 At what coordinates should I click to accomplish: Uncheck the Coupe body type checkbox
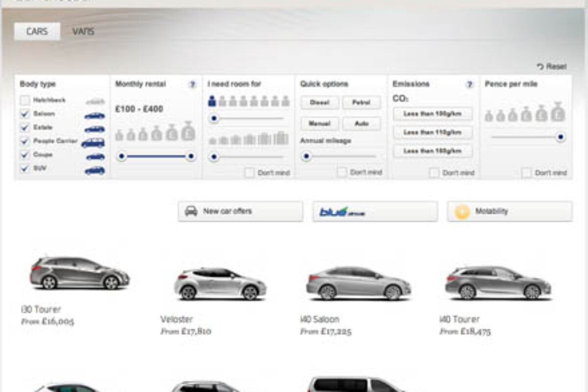25,155
